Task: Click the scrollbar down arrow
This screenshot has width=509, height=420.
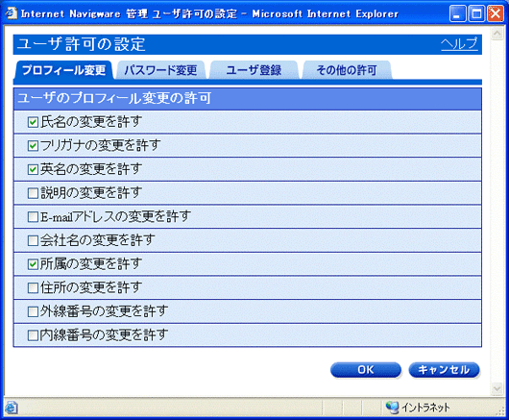Action: [x=497, y=388]
